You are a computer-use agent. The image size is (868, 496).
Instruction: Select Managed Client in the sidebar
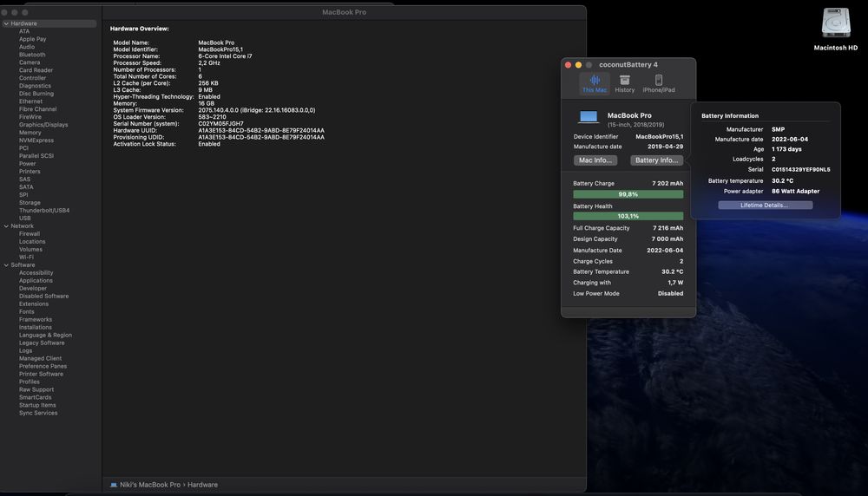[41, 358]
